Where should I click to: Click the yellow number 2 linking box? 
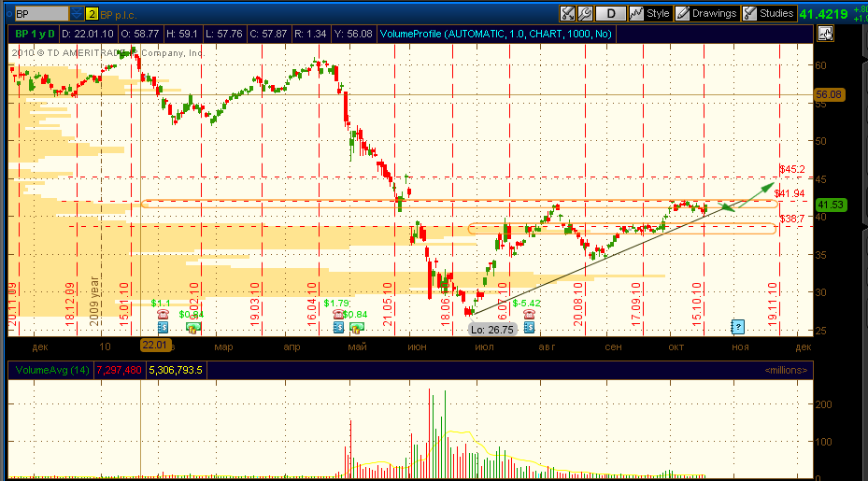(92, 14)
